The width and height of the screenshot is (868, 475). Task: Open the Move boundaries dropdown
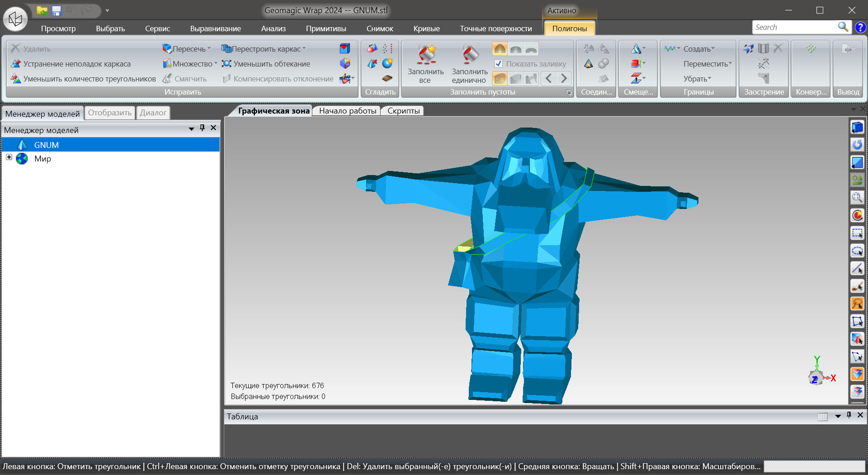(x=708, y=64)
